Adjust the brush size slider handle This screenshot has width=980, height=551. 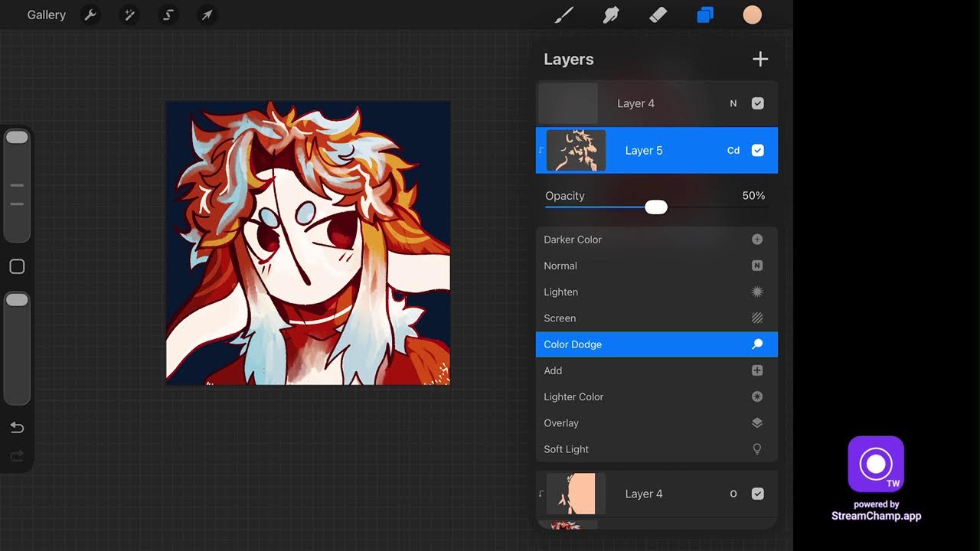tap(17, 138)
